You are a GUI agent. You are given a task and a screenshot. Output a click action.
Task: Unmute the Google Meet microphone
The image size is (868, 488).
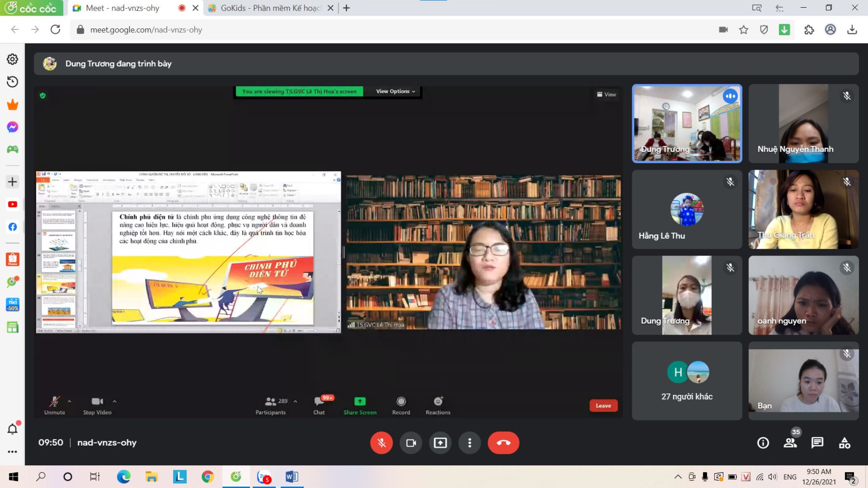(x=381, y=443)
